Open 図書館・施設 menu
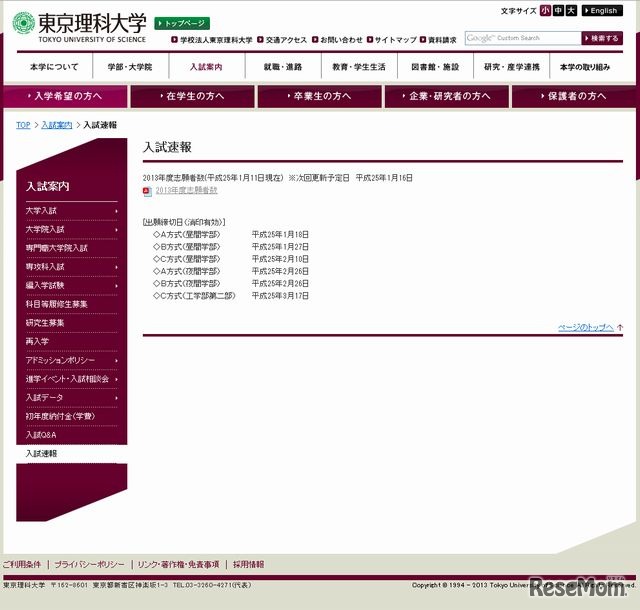Image resolution: width=640 pixels, height=610 pixels. (x=435, y=67)
